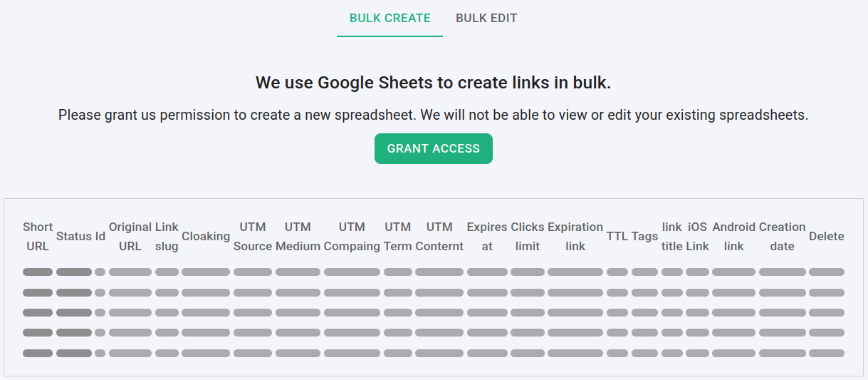Screen dimensions: 868x380
Task: Click the Delete column header
Action: pyautogui.click(x=827, y=237)
